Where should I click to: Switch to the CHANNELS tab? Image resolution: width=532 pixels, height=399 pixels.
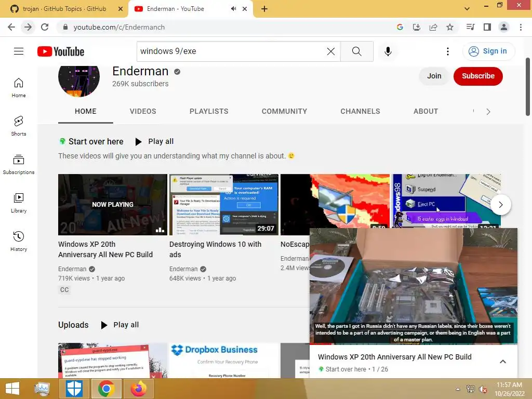click(x=360, y=111)
